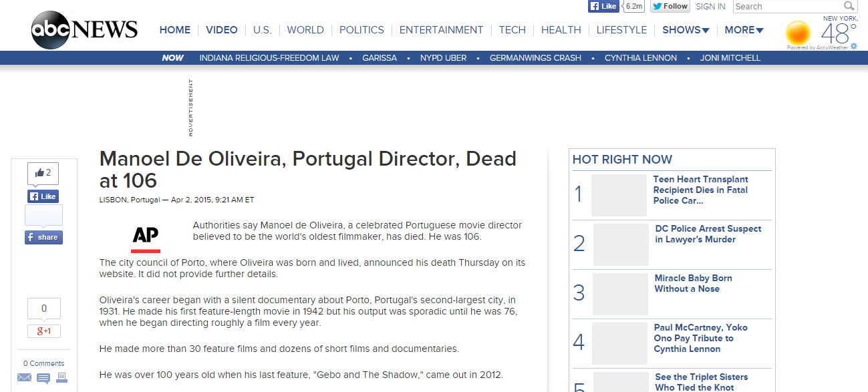
Task: Expand the SHOWS dropdown menu
Action: click(x=686, y=30)
